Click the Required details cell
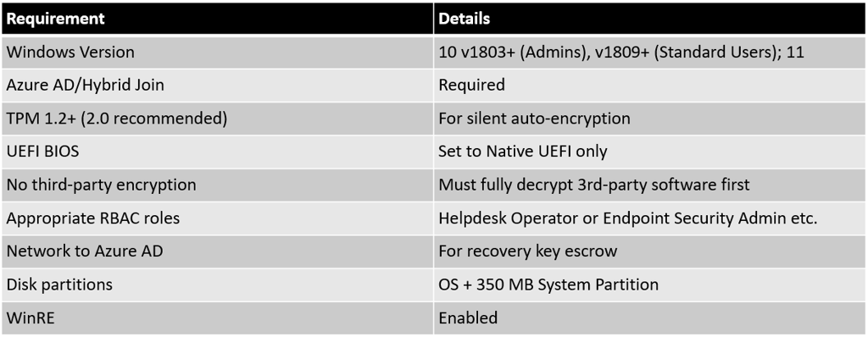This screenshot has width=868, height=337. tap(649, 86)
